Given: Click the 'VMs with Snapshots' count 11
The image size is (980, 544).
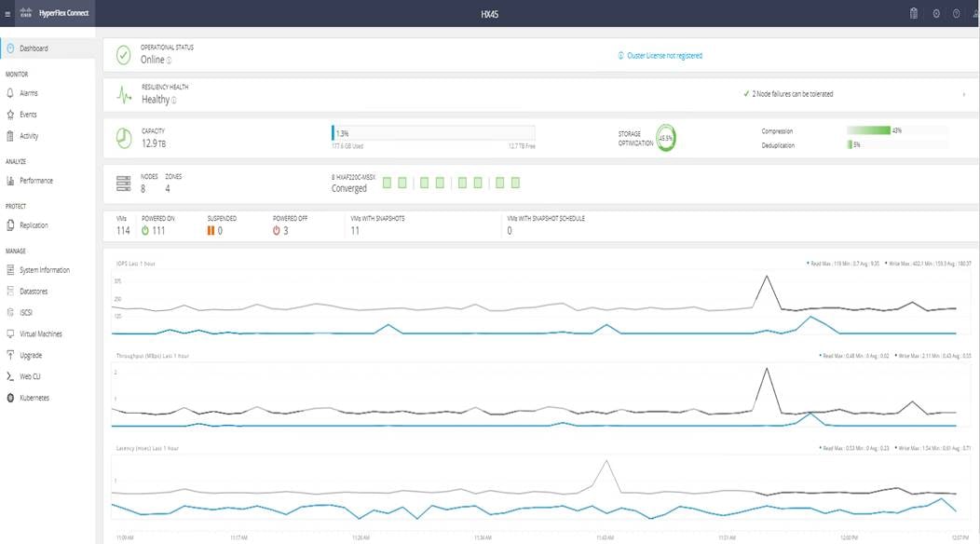Looking at the screenshot, I should [x=355, y=231].
